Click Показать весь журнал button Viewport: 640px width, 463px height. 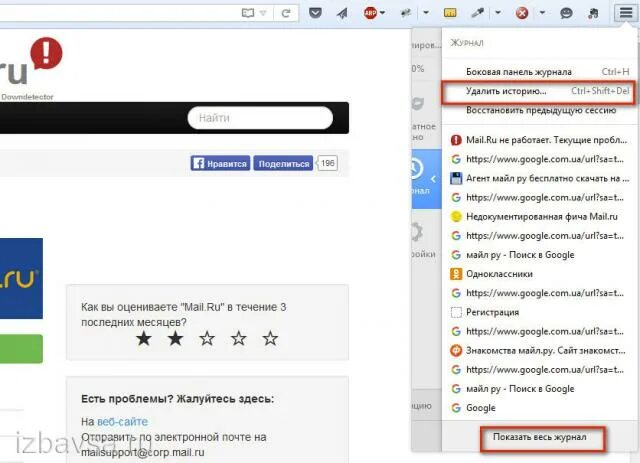(x=539, y=437)
